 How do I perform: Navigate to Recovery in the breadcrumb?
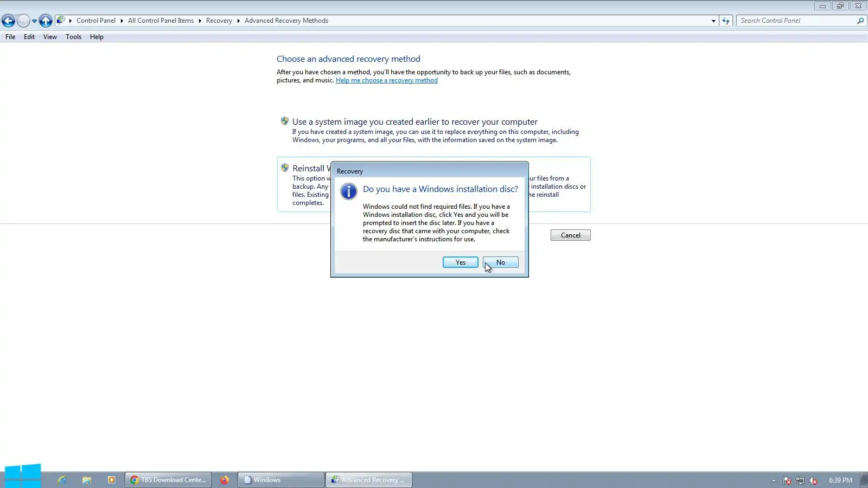(219, 21)
